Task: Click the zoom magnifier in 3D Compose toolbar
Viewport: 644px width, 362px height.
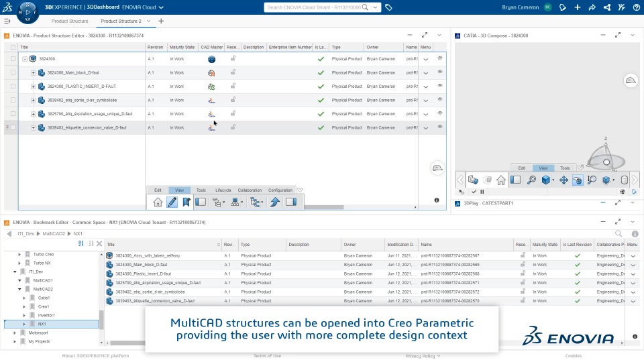Action: 531,180
